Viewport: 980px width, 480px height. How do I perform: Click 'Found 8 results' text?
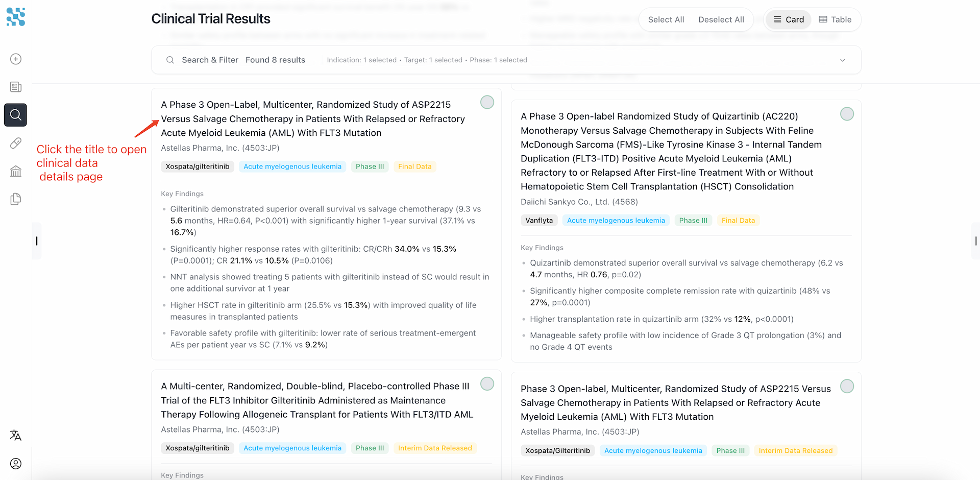(x=275, y=60)
